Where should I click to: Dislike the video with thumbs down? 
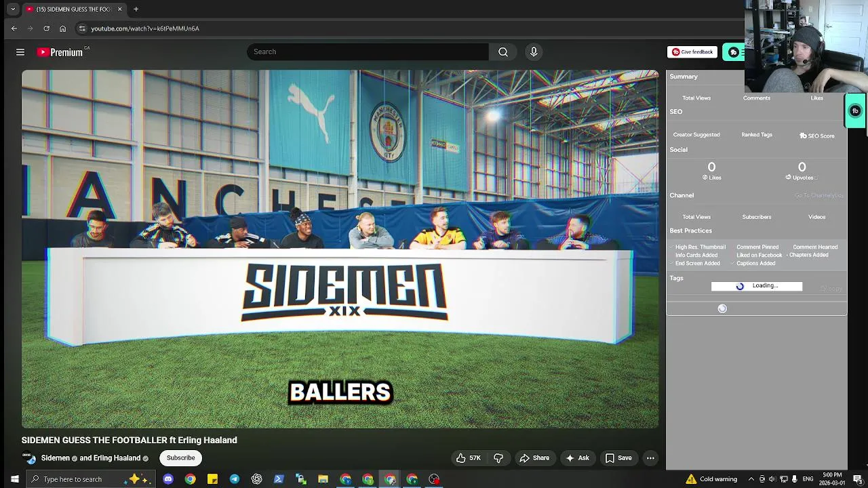coord(498,458)
